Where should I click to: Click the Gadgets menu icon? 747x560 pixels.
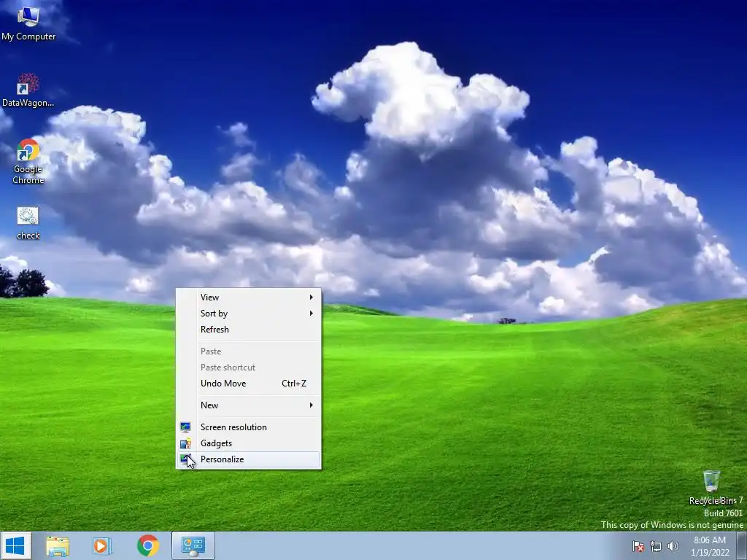[x=185, y=443]
